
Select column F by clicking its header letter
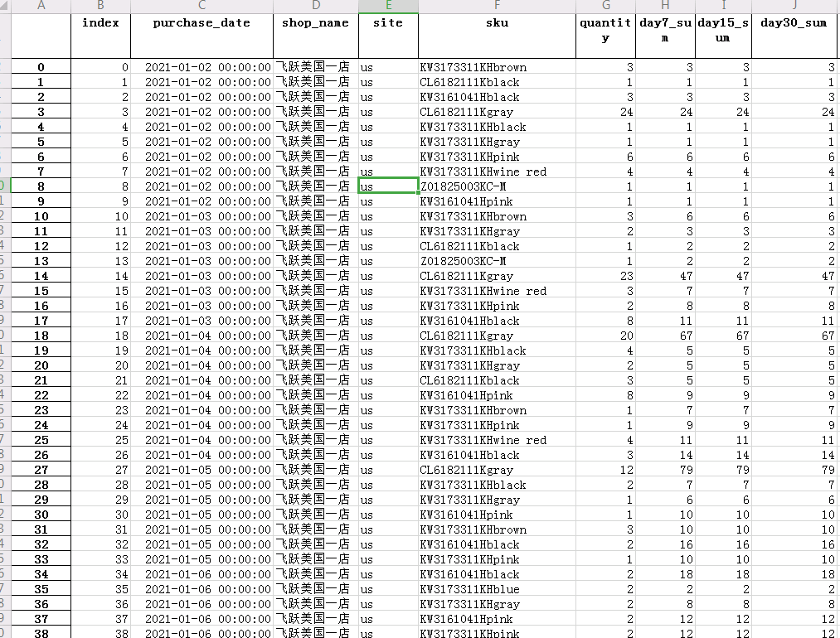click(496, 7)
